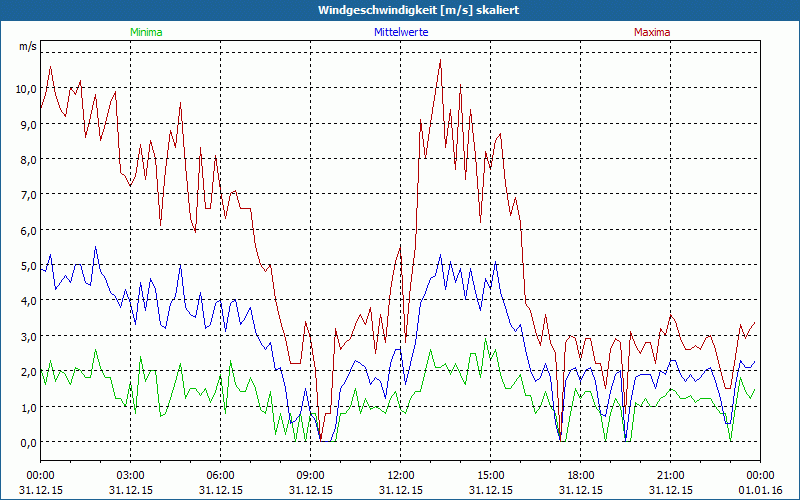The width and height of the screenshot is (800, 500).
Task: Click the '4,0' y-axis value
Action: (x=29, y=301)
